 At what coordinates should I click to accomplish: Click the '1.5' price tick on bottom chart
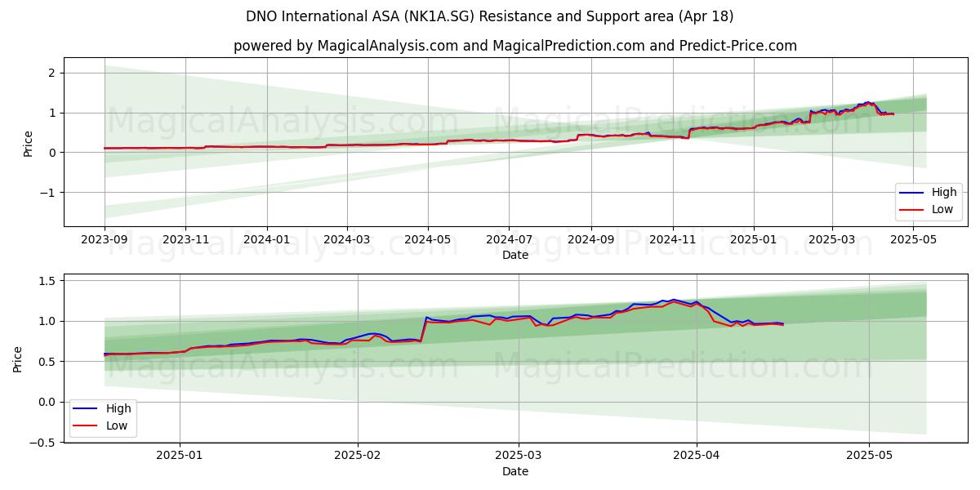point(47,281)
